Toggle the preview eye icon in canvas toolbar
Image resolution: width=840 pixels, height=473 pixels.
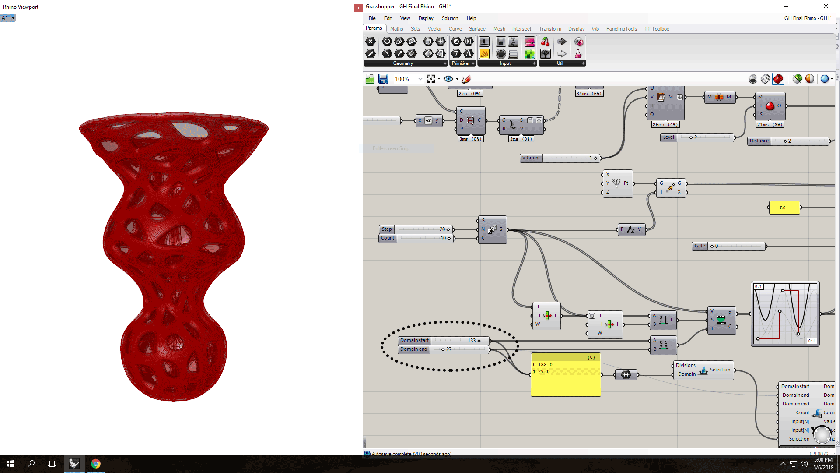coord(449,78)
